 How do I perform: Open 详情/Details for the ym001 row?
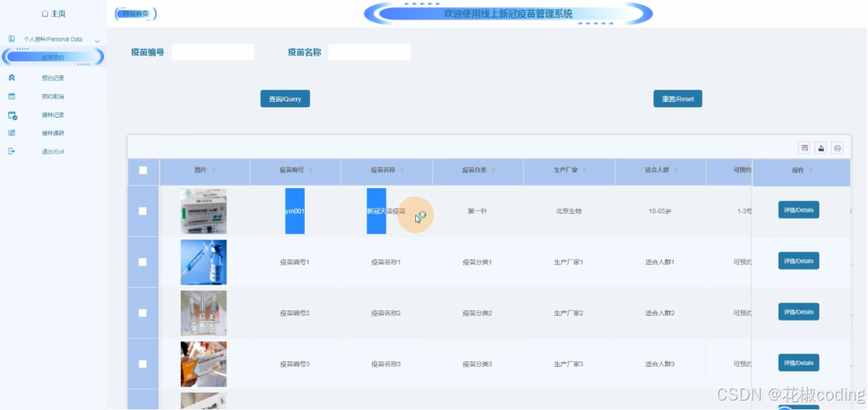coord(798,210)
